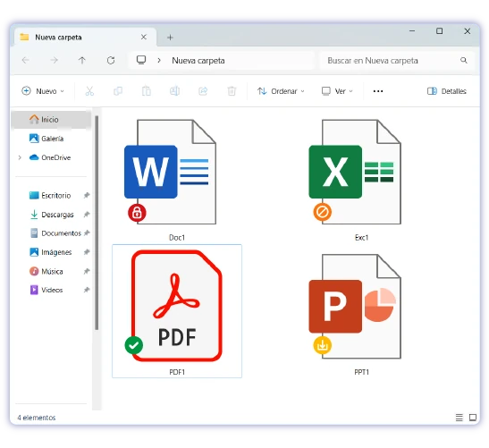Screen dimensions: 489x448
Task: Click the search magnifier icon
Action: tap(464, 60)
